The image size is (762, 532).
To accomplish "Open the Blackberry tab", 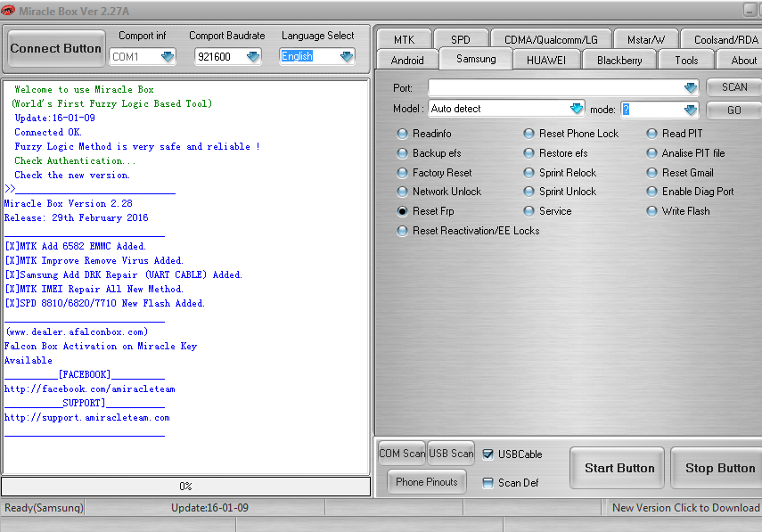I will pos(619,61).
